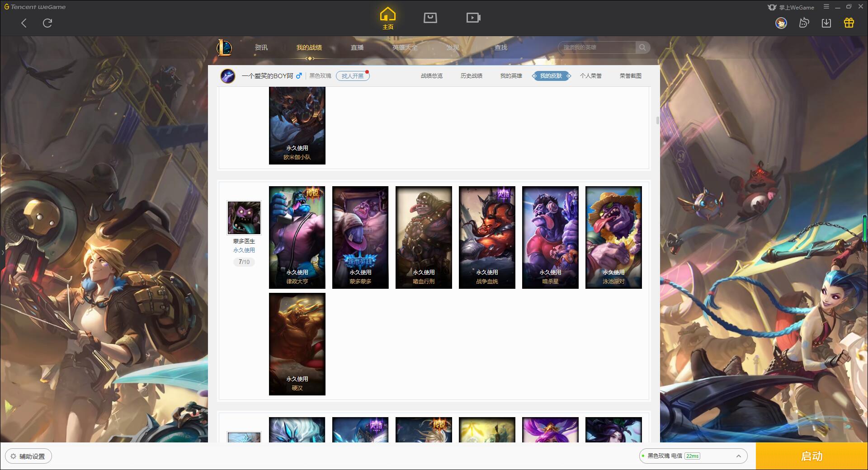Click the summoner profile avatar
Screen dimensions: 868x470
pyautogui.click(x=227, y=76)
